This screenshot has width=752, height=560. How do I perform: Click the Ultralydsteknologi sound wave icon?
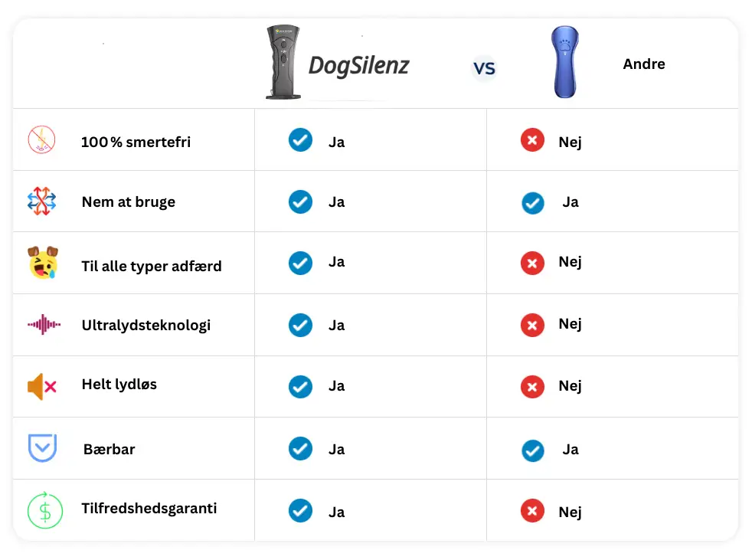point(44,325)
